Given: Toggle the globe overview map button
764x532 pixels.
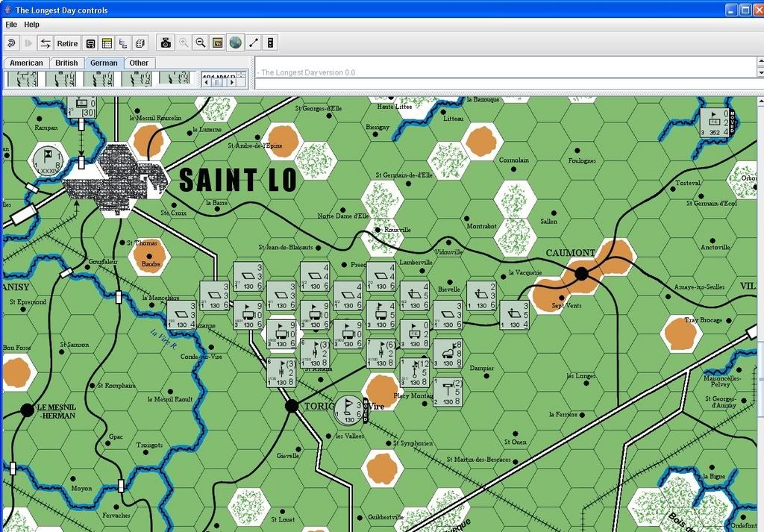Looking at the screenshot, I should 235,43.
